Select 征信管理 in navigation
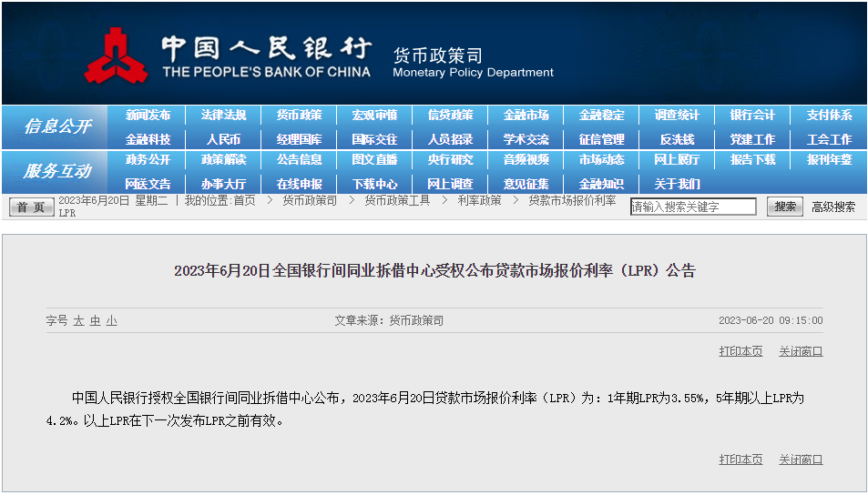Image resolution: width=868 pixels, height=495 pixels. [x=602, y=139]
